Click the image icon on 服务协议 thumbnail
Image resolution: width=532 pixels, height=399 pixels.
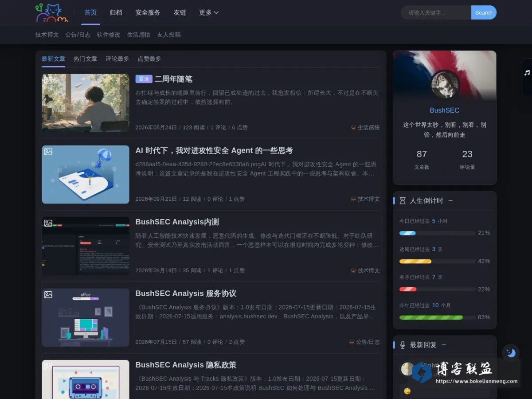pos(48,294)
